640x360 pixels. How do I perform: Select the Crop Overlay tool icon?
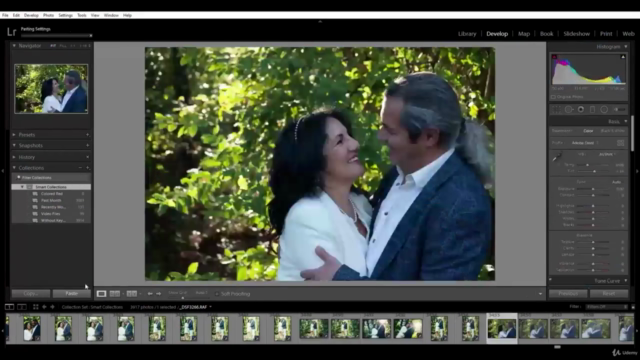556,109
